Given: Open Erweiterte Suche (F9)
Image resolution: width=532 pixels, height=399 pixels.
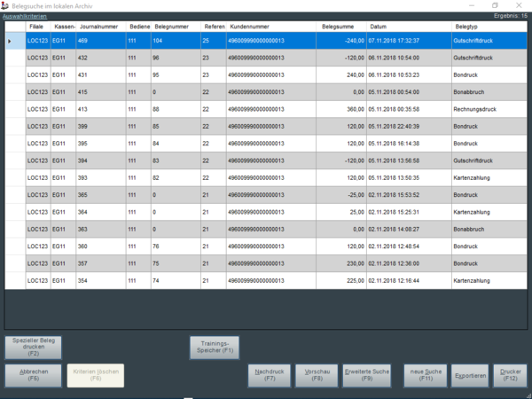Looking at the screenshot, I should (366, 374).
